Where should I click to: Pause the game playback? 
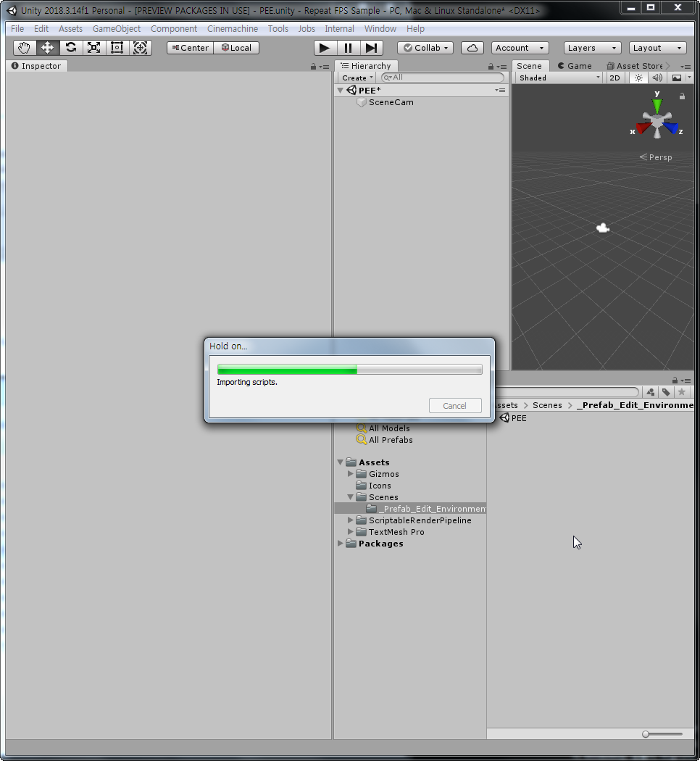point(349,48)
